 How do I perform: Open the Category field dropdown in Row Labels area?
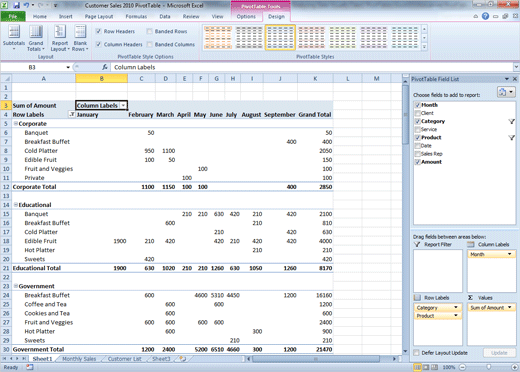(x=456, y=307)
